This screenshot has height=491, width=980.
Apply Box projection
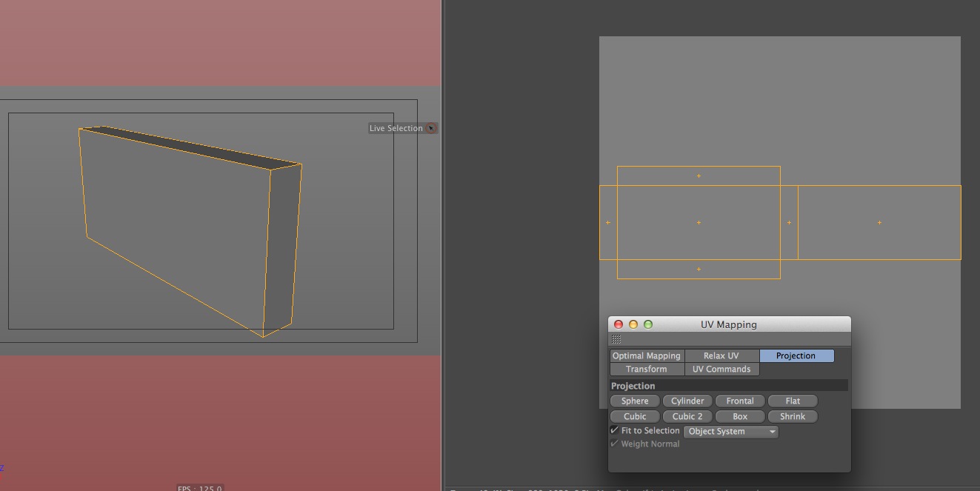coord(740,417)
